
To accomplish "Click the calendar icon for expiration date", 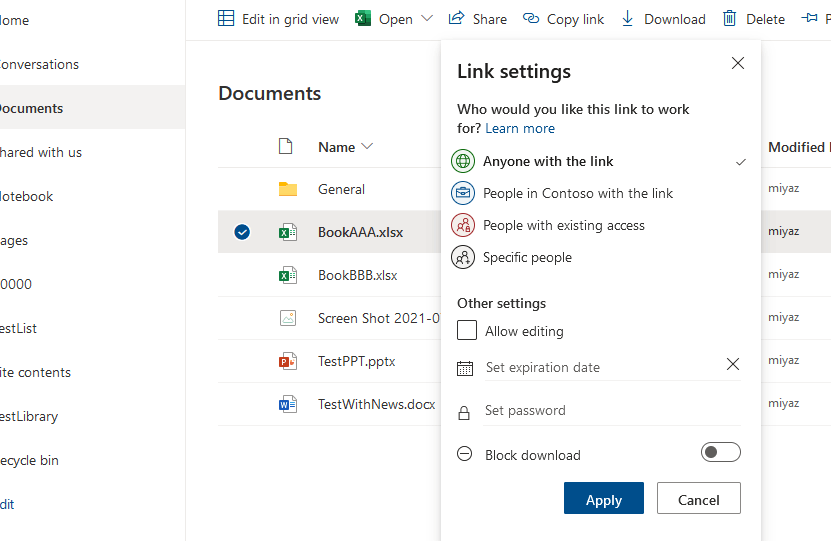I will click(465, 368).
